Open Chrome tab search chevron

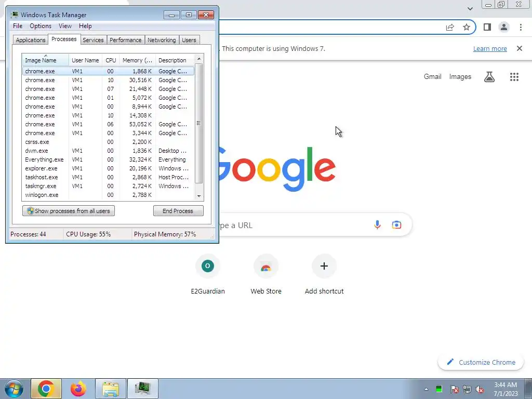click(470, 8)
